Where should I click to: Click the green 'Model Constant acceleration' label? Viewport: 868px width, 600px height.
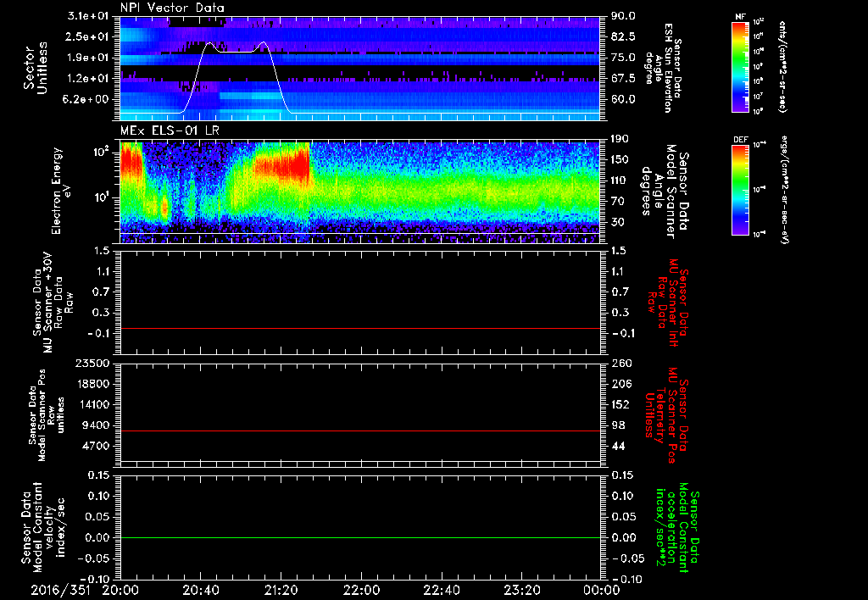676,528
